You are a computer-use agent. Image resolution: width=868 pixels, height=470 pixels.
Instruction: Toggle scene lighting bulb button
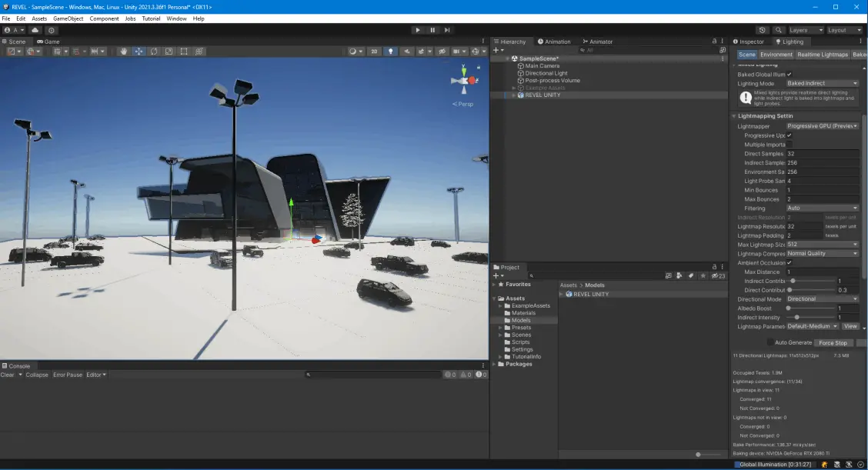pos(390,52)
